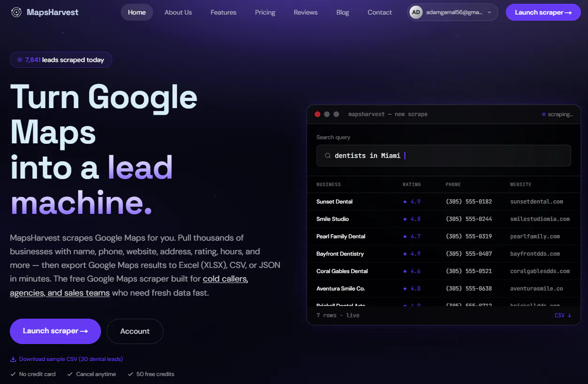Click the Aventura Smile Co. rating 4.8

click(412, 289)
